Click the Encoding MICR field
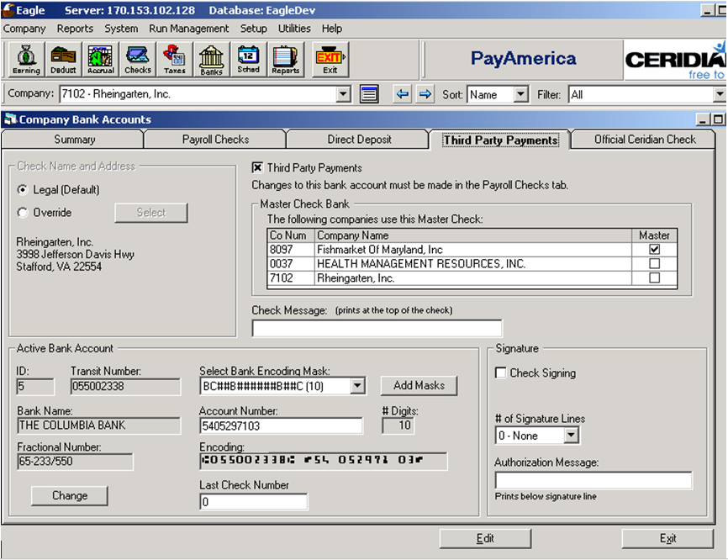The width and height of the screenshot is (728, 560). tap(324, 461)
